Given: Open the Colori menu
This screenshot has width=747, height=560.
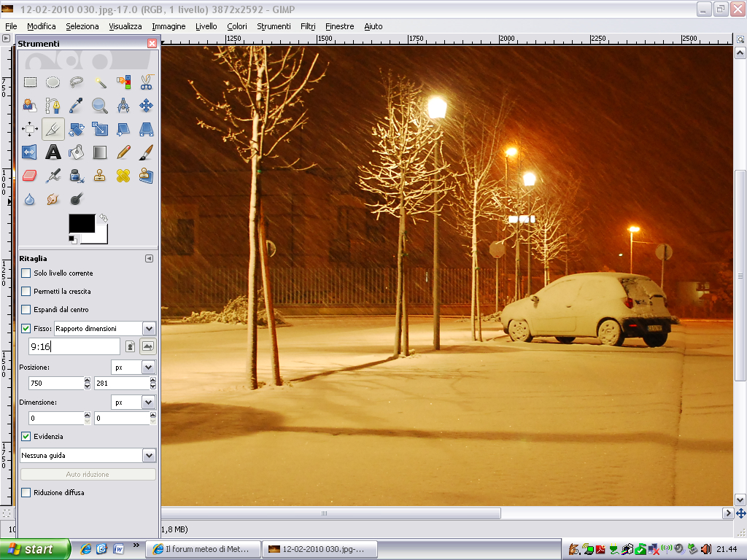Looking at the screenshot, I should [236, 26].
